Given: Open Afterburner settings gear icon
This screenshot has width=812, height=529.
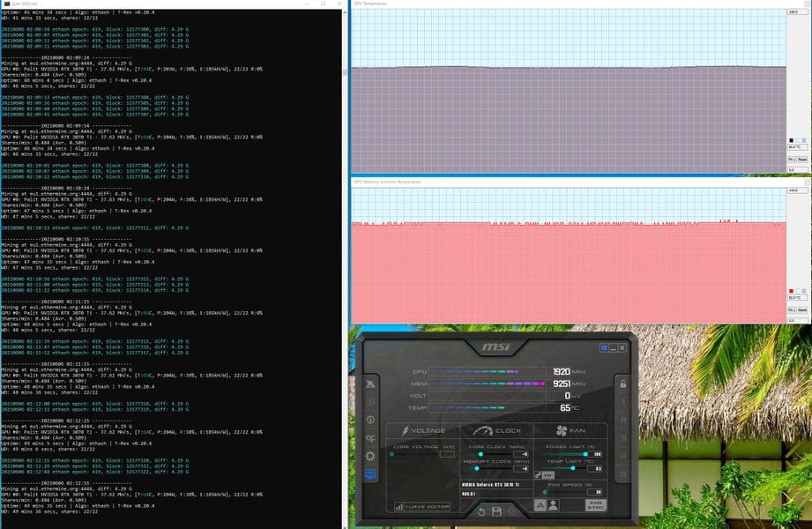Looking at the screenshot, I should pos(369,456).
